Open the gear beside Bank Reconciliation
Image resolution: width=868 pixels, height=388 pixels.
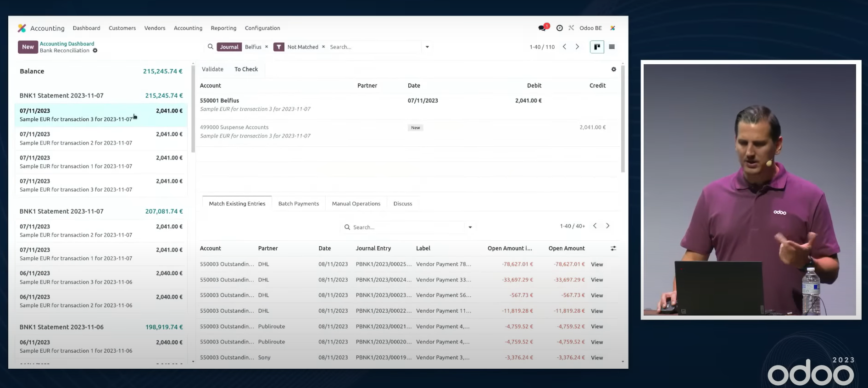coord(95,50)
